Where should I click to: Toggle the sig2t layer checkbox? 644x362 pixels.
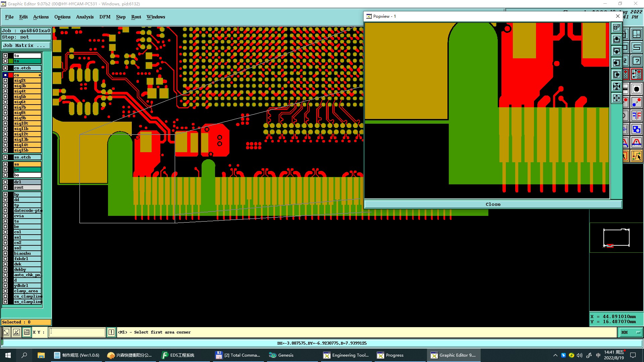coord(5,80)
